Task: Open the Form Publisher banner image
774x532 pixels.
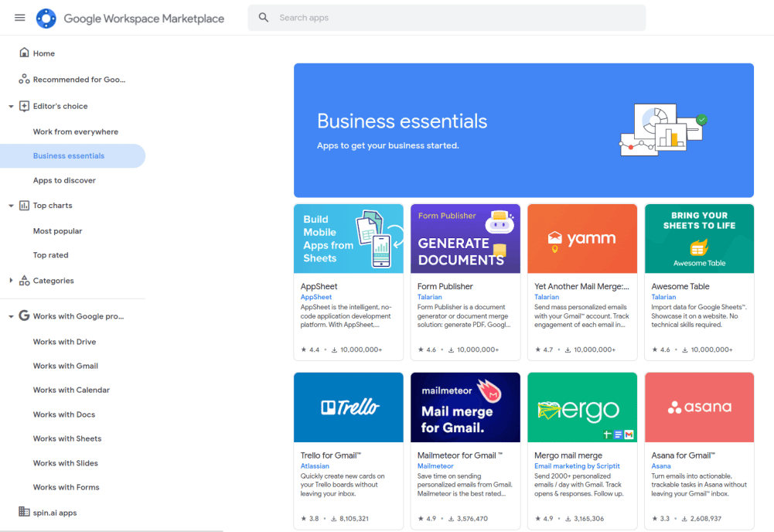Action: coord(465,239)
